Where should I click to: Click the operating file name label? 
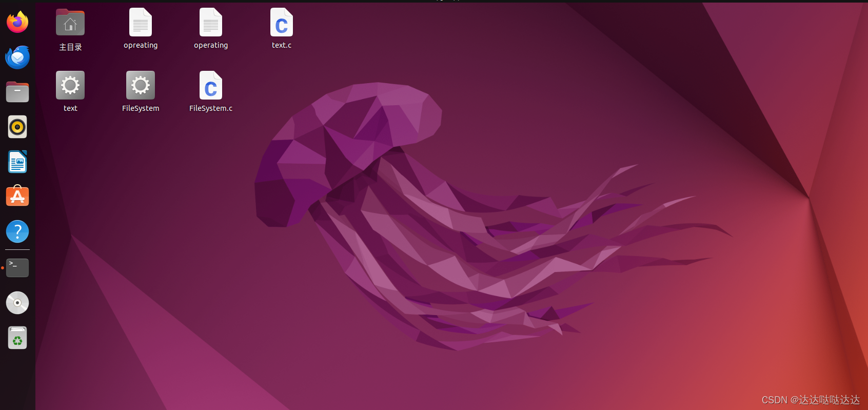point(211,45)
